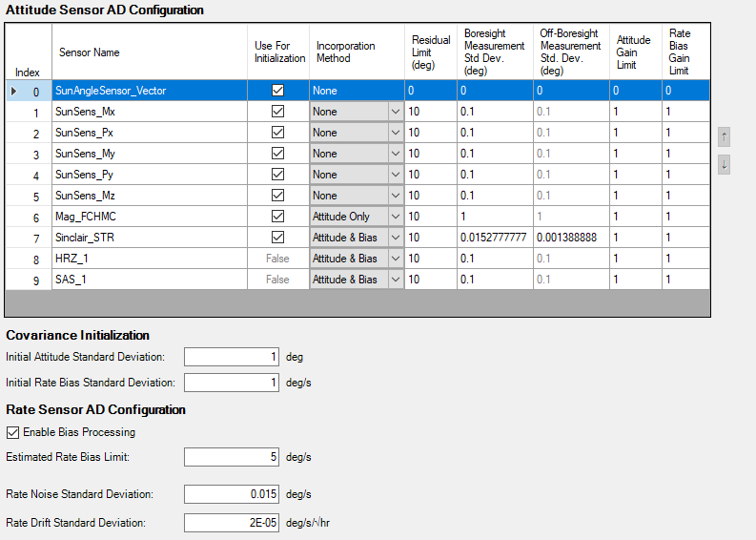756x540 pixels.
Task: Toggle Use For Initialization for Mag_FCHMC
Action: point(277,217)
